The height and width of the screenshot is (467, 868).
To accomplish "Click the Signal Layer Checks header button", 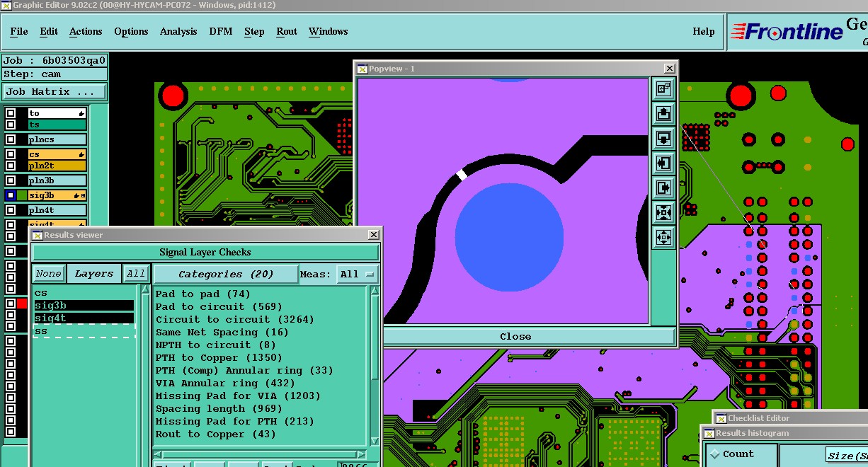I will (x=205, y=252).
